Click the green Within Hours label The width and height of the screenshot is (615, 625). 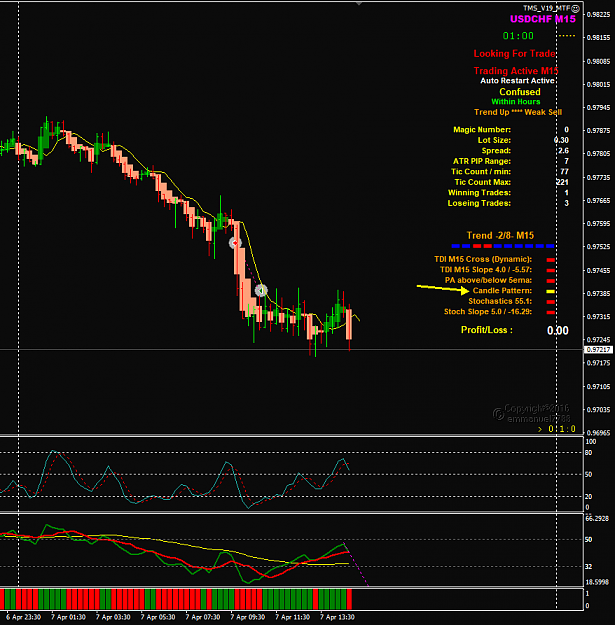515,102
